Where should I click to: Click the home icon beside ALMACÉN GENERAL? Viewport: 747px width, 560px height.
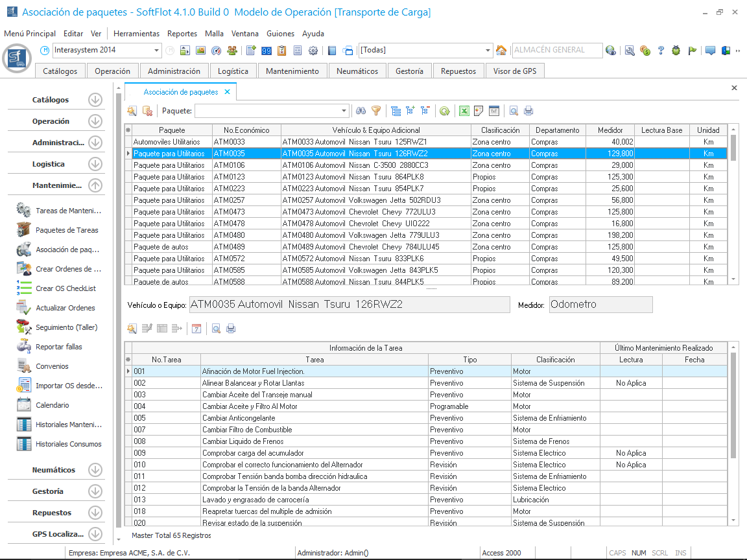[x=501, y=51]
